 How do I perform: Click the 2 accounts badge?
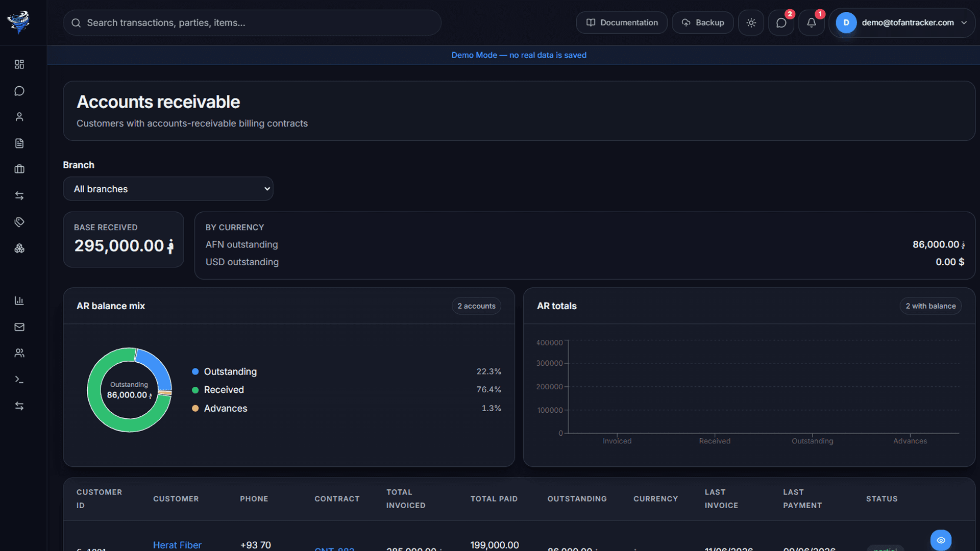[x=476, y=306]
